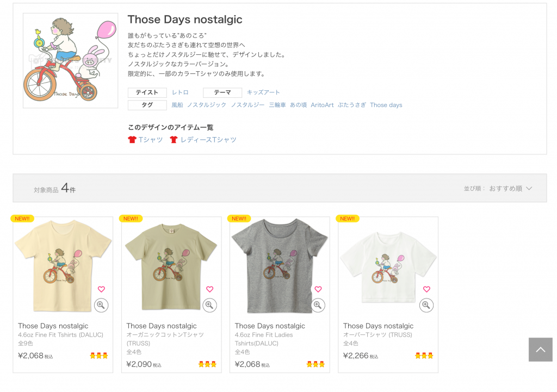This screenshot has width=557, height=392.
Task: Open the Those Days tricycle design thumbnail
Action: tap(70, 60)
